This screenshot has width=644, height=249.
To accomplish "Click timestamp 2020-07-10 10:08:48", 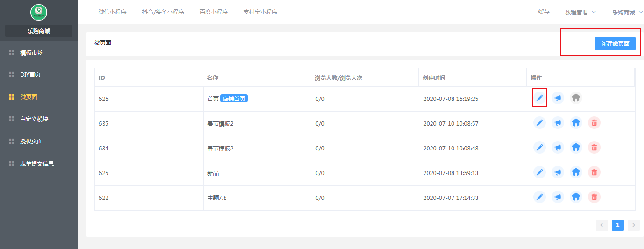I will click(451, 148).
